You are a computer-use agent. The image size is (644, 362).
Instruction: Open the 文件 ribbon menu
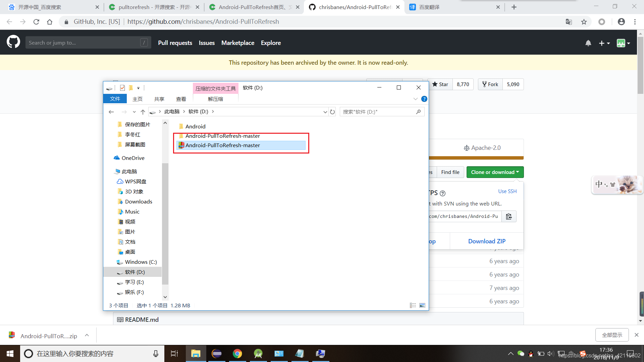coord(115,99)
